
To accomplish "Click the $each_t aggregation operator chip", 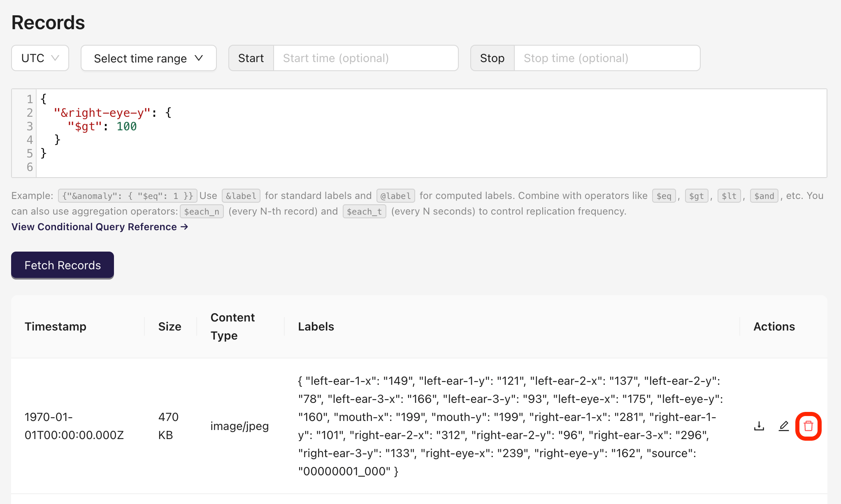I will [x=364, y=211].
